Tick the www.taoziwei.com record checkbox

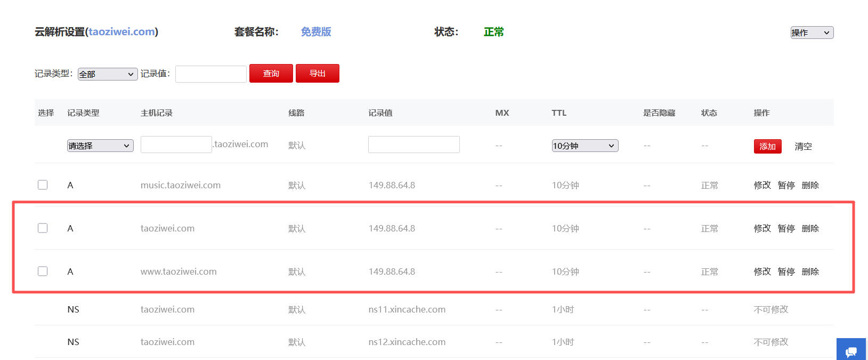43,271
